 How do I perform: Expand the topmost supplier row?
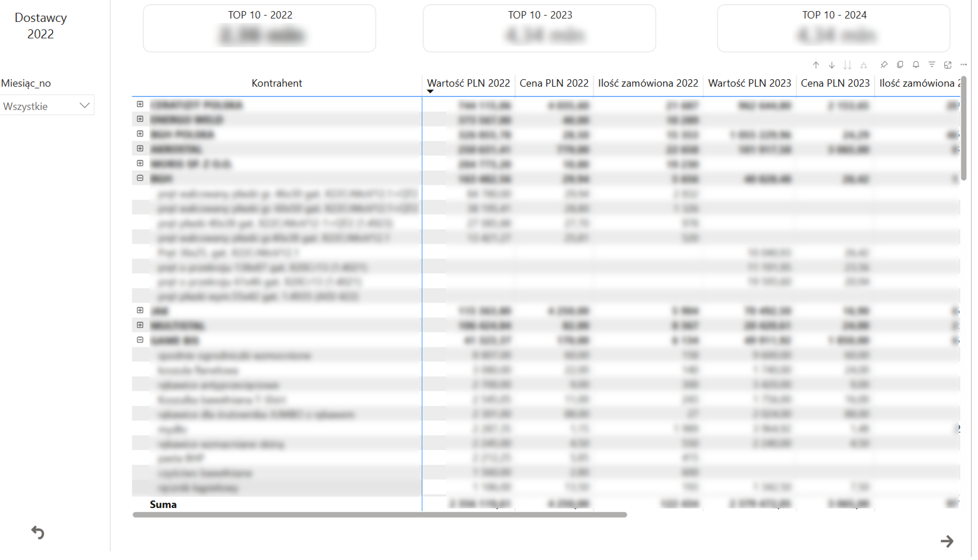tap(141, 105)
